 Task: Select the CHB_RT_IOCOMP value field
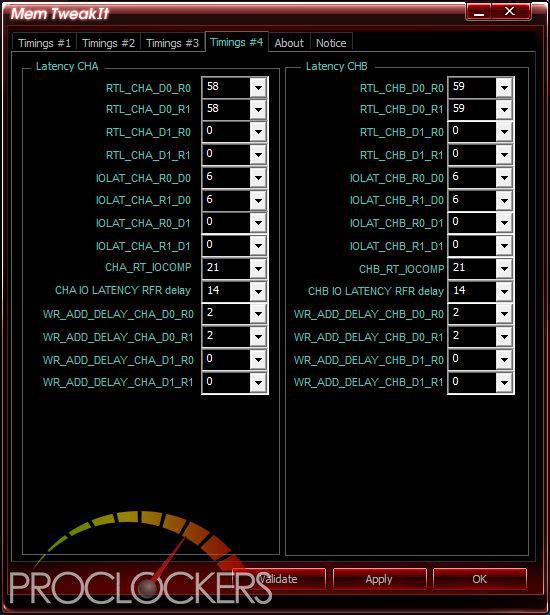(x=472, y=269)
